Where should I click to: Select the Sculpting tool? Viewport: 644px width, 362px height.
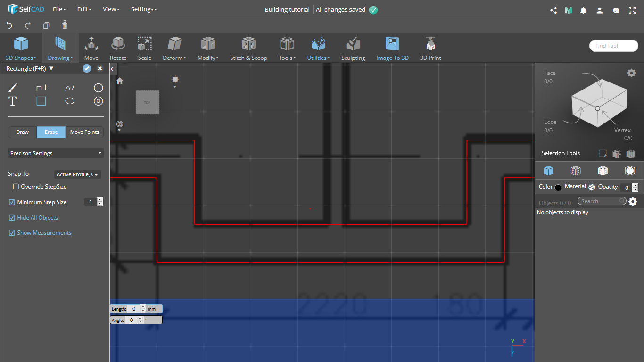click(x=353, y=49)
